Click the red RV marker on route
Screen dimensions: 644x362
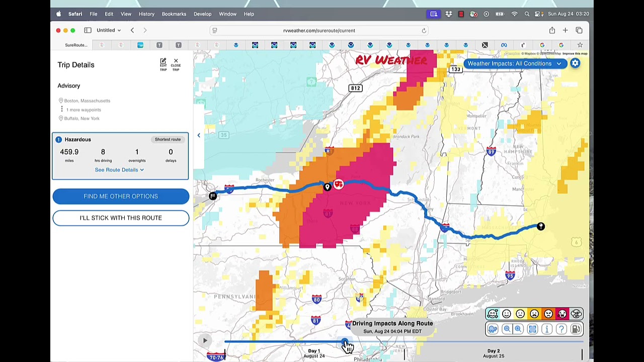(x=338, y=185)
